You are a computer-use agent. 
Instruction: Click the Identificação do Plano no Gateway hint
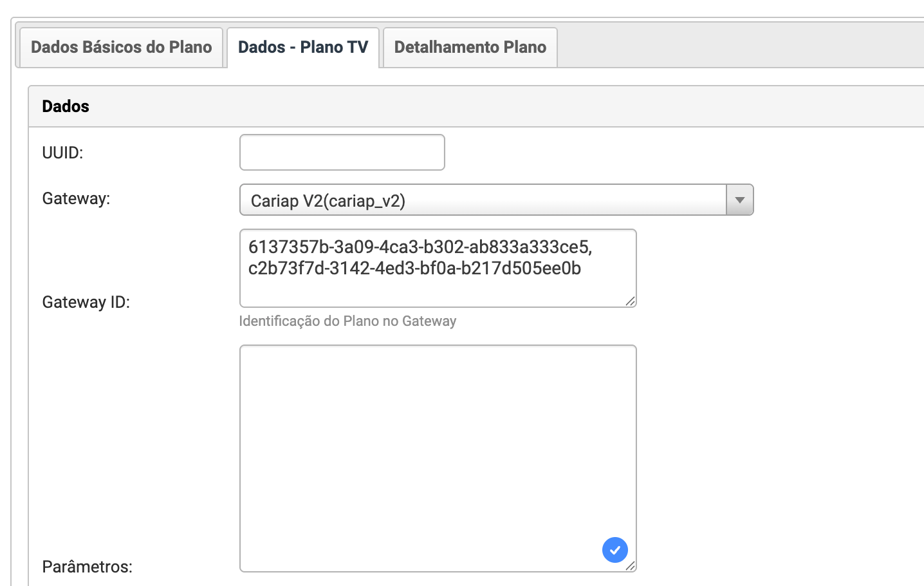coord(347,321)
